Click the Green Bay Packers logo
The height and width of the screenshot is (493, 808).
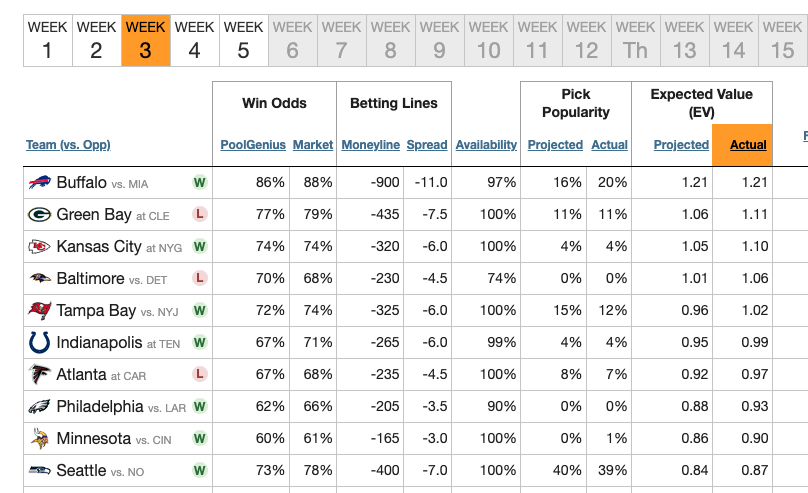point(40,215)
